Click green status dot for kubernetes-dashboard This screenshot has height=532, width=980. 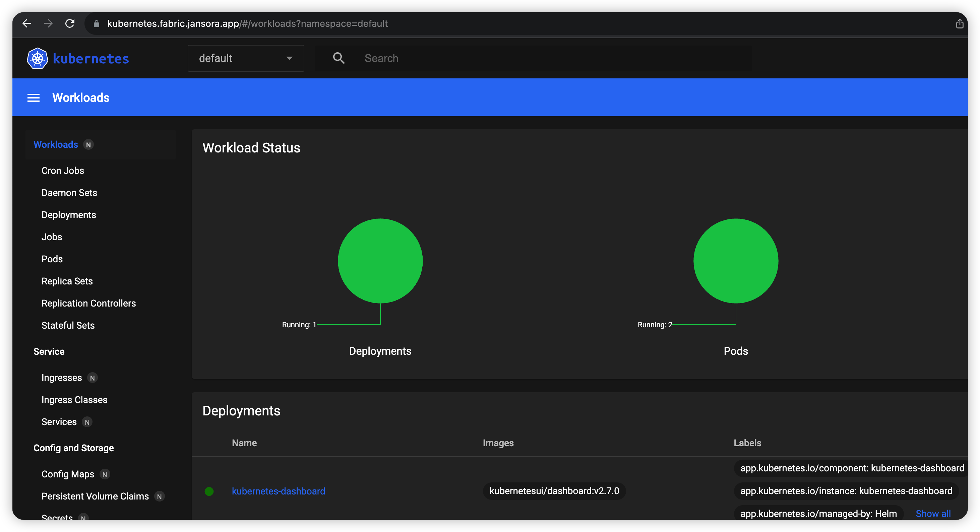pos(209,491)
